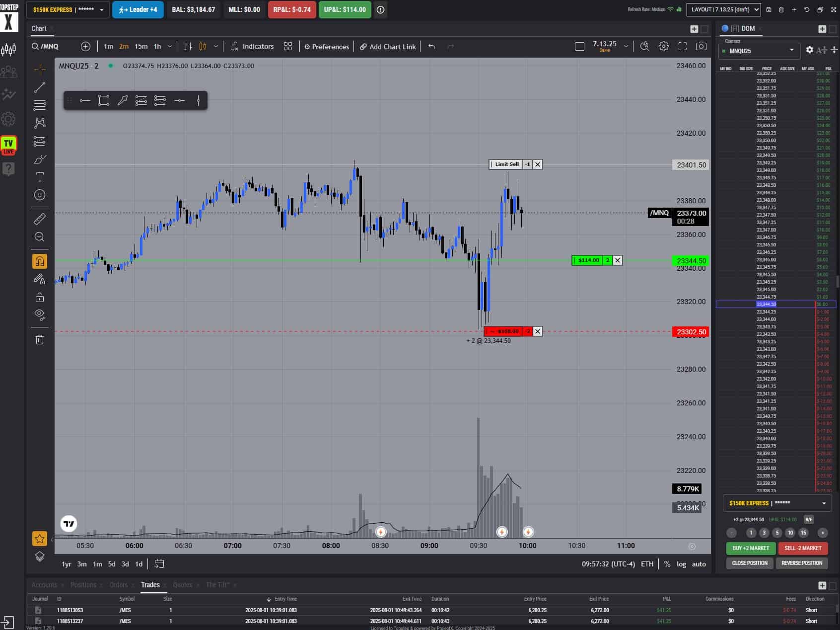Open the quick search icon near layout name

click(644, 46)
